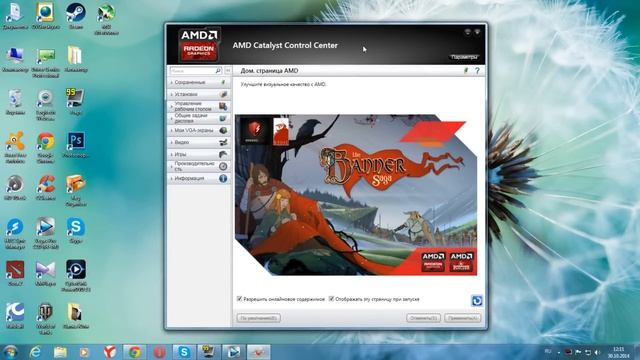Expand the Мои VGA-экраны section arrow
640x360 pixels.
click(171, 131)
